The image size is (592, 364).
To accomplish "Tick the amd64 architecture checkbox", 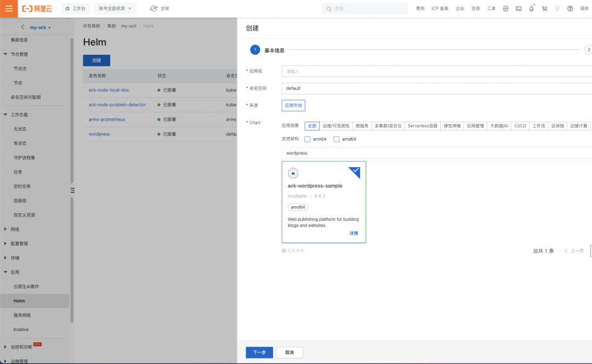I will point(336,139).
